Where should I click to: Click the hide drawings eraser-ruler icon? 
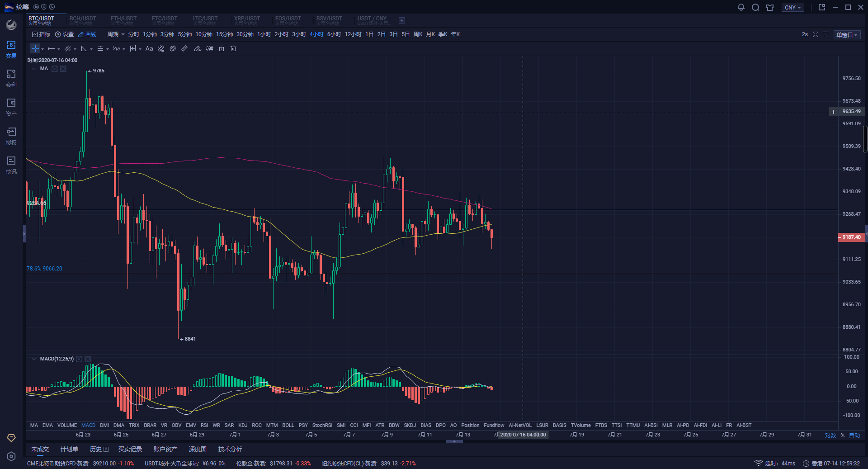click(x=173, y=48)
